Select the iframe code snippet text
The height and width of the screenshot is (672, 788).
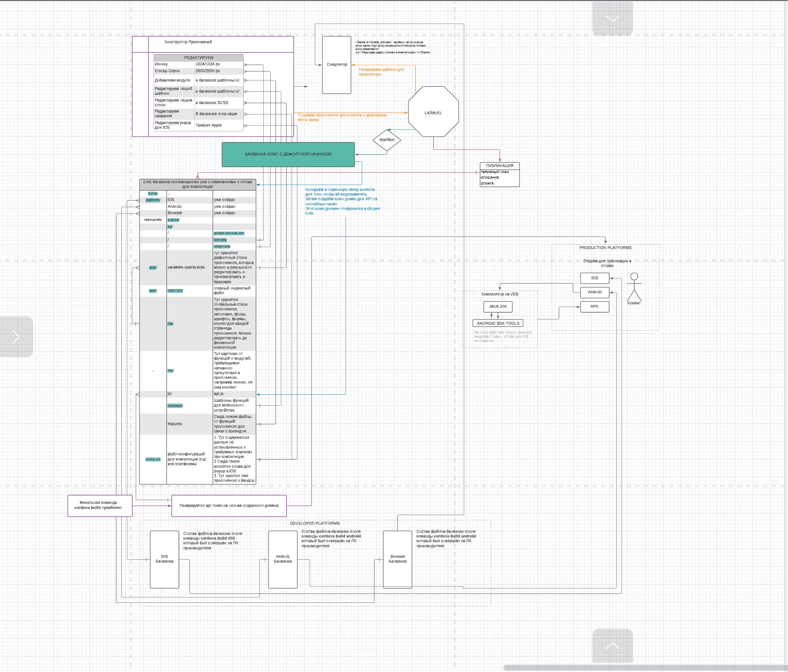(393, 47)
